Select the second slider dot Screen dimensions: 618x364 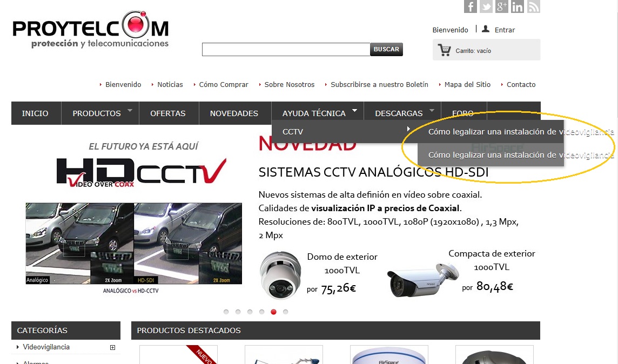238,312
